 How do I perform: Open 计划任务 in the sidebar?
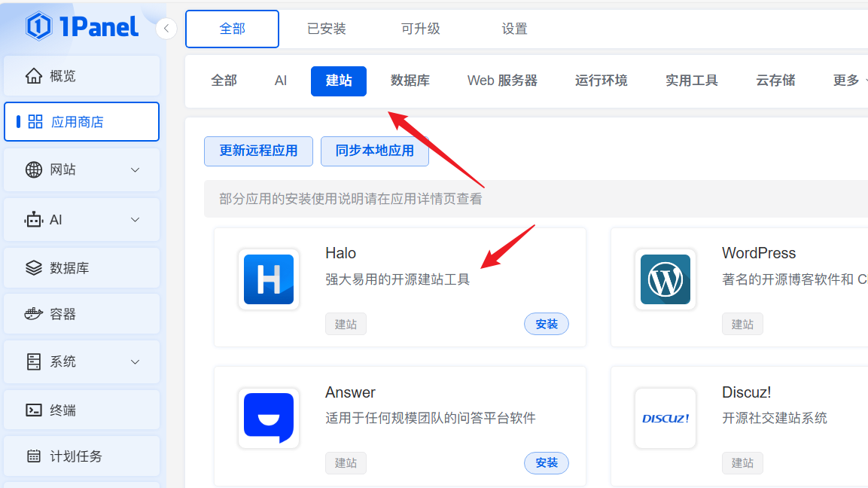tap(82, 456)
